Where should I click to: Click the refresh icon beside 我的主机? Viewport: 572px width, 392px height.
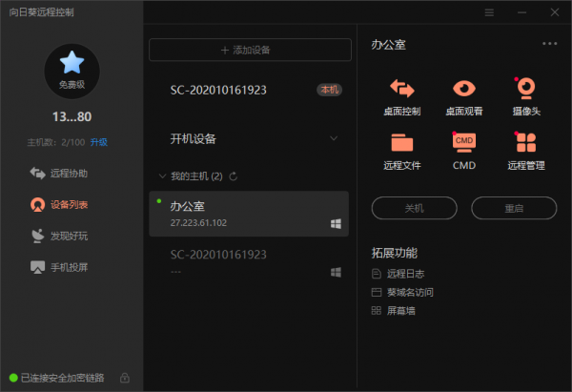point(234,176)
